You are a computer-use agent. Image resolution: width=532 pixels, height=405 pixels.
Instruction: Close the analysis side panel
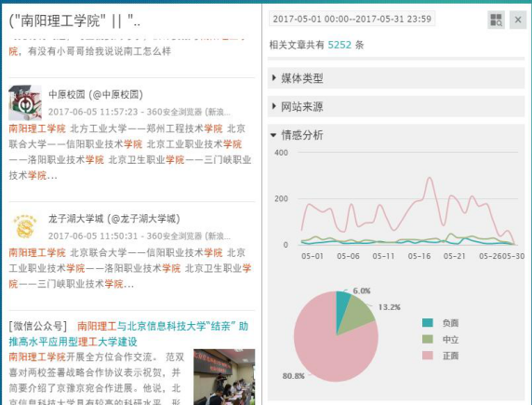click(x=518, y=20)
